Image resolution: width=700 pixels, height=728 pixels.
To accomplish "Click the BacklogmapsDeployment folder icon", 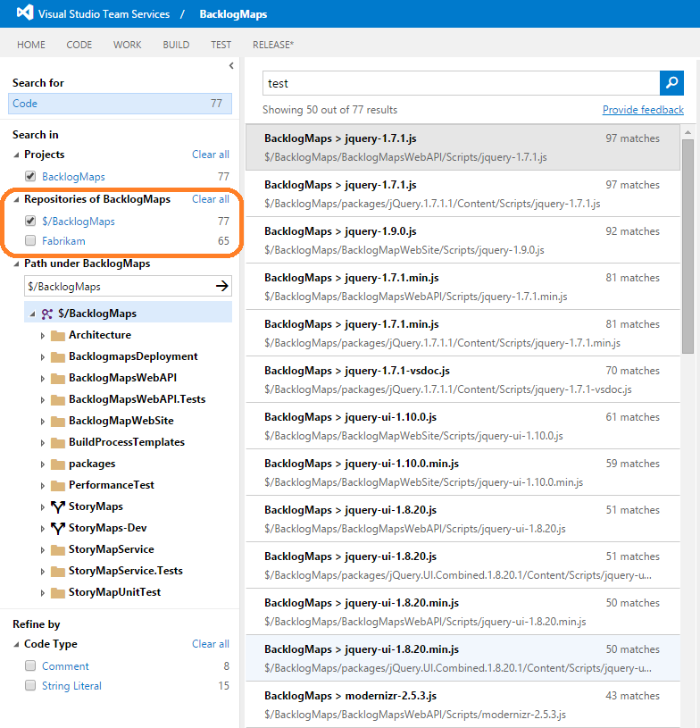I will point(57,356).
